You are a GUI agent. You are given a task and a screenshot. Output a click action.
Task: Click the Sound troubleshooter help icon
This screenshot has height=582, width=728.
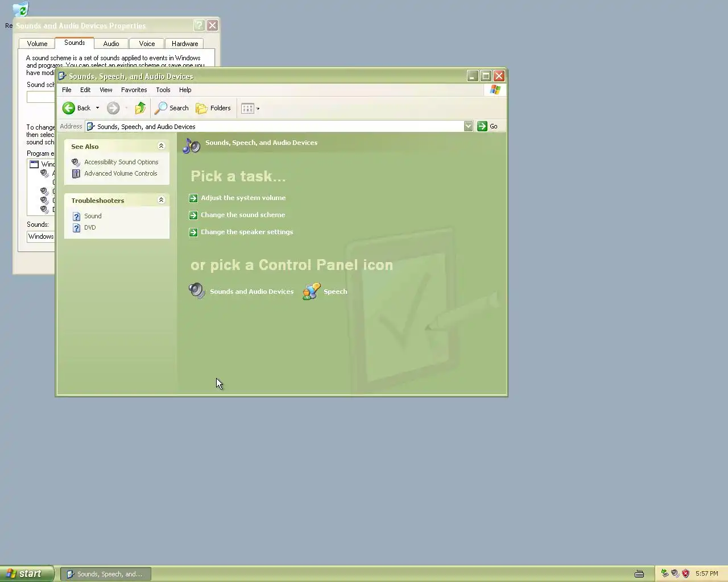[x=76, y=216]
